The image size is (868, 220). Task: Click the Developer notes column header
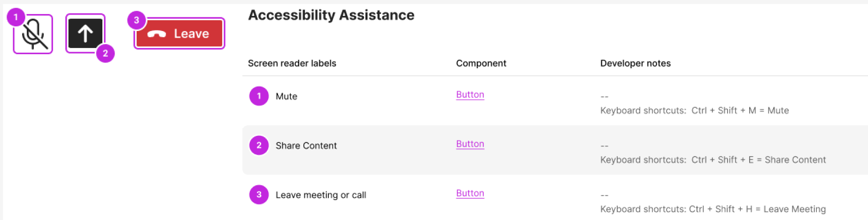point(635,63)
